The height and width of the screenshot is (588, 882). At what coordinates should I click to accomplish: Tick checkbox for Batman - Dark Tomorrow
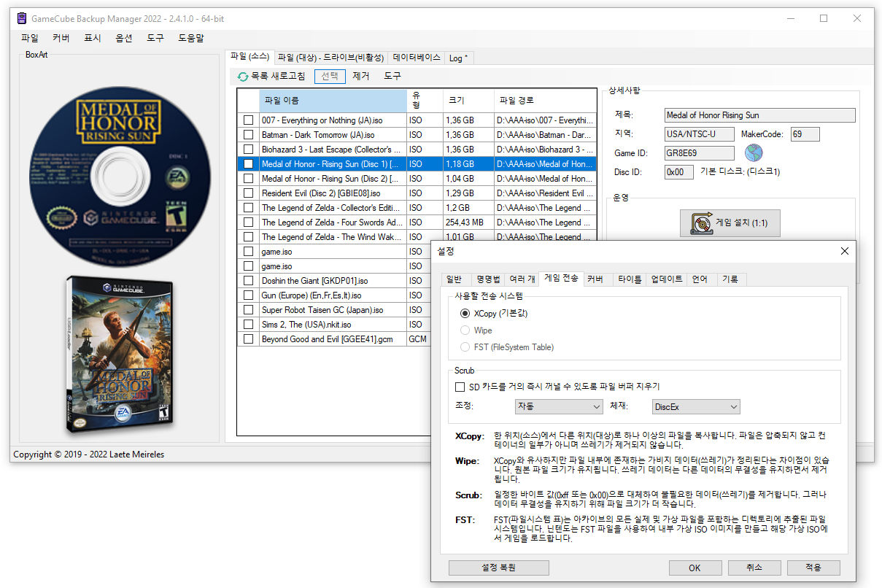click(249, 135)
